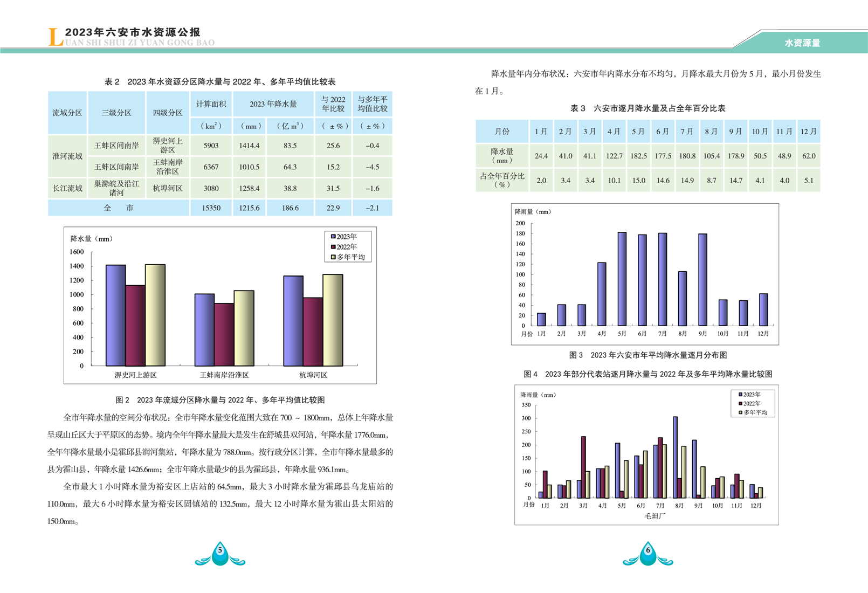868x593 pixels.
Task: Click the area value 6367
Action: [211, 167]
